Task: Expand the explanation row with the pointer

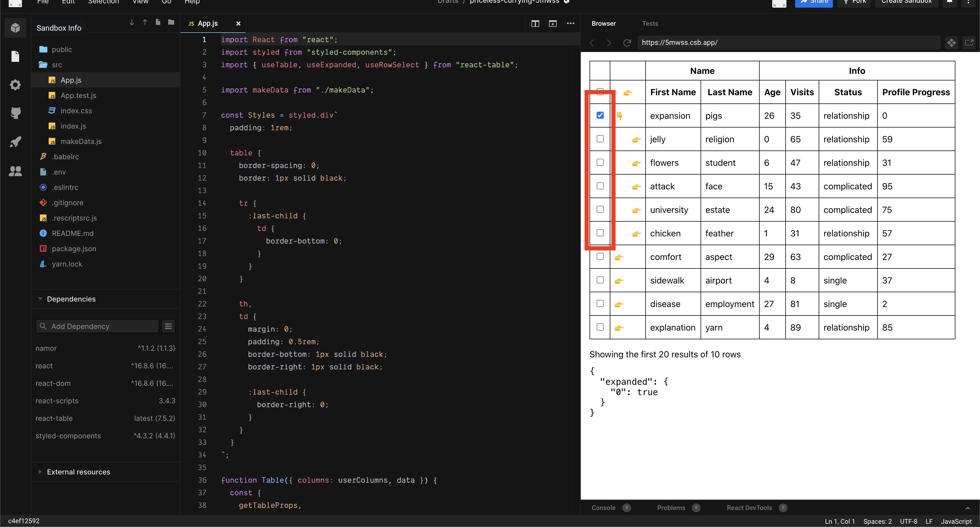Action: tap(619, 327)
